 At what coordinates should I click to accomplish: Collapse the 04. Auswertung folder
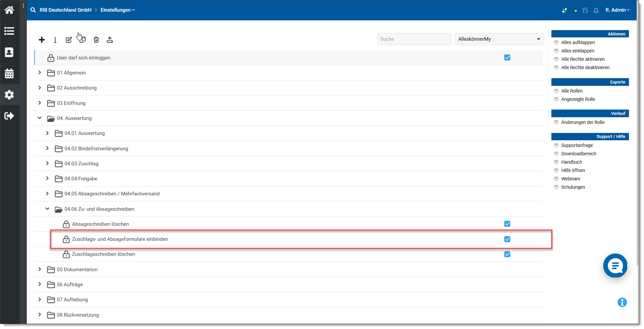40,118
